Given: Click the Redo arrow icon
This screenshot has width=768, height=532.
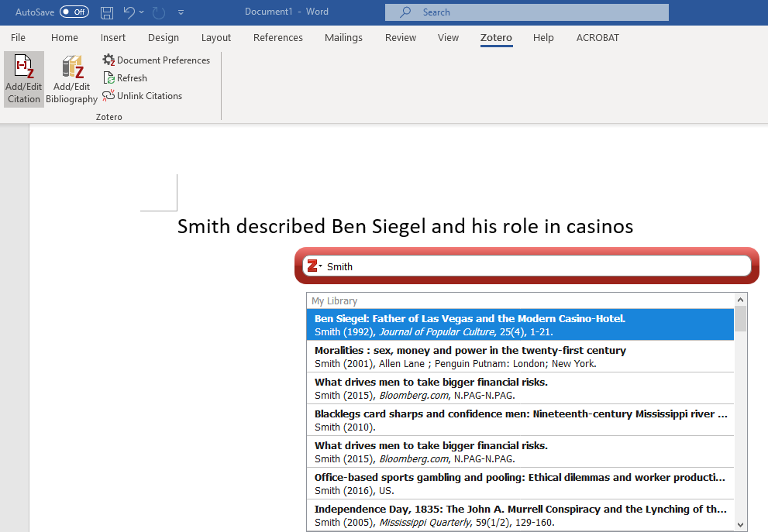Looking at the screenshot, I should tap(159, 12).
